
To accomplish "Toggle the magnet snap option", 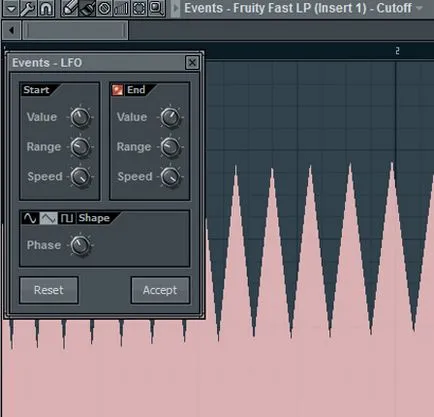I will [x=46, y=8].
